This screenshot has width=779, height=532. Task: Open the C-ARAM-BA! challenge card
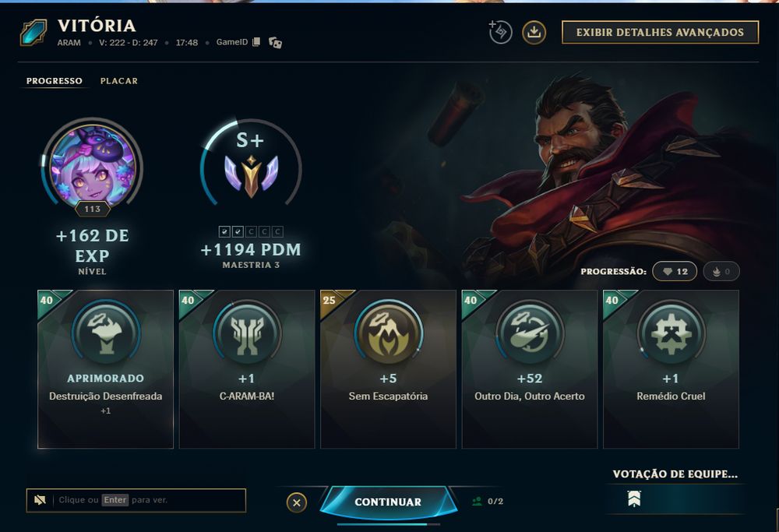[x=247, y=369]
